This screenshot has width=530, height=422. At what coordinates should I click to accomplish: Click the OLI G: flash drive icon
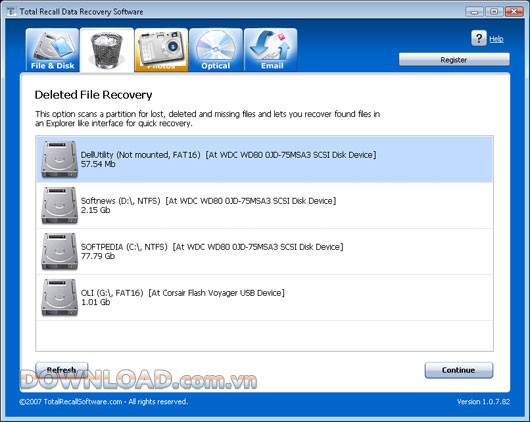click(59, 297)
